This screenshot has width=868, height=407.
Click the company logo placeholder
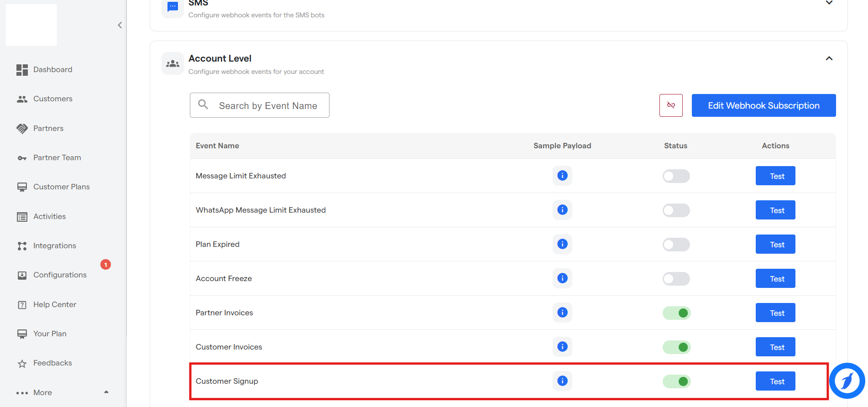point(31,25)
